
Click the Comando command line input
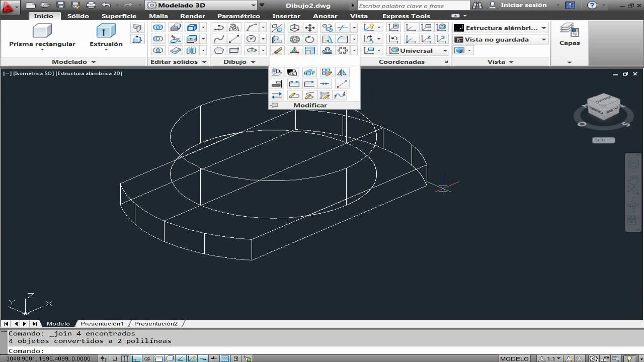(322, 351)
